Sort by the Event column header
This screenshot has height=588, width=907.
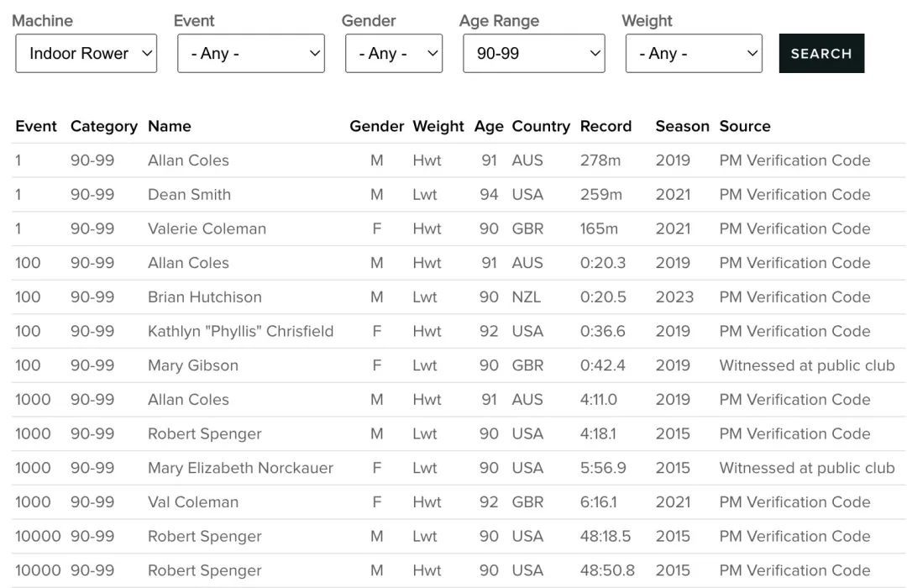point(36,126)
